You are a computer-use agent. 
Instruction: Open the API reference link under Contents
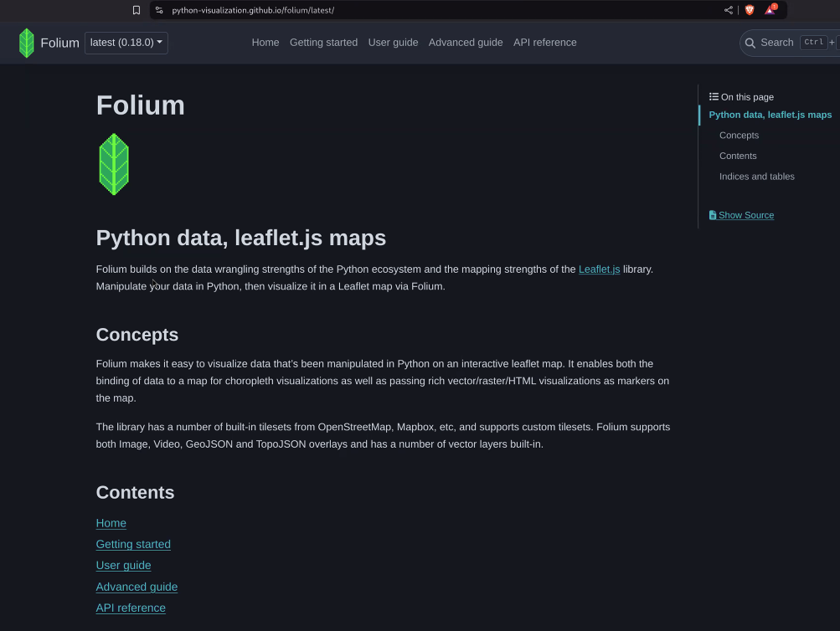pos(131,608)
